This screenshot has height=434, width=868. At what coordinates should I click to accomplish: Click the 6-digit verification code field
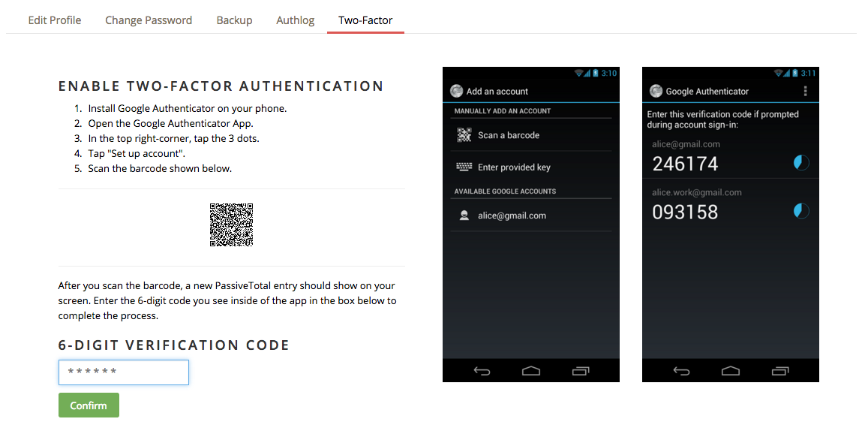(x=124, y=372)
